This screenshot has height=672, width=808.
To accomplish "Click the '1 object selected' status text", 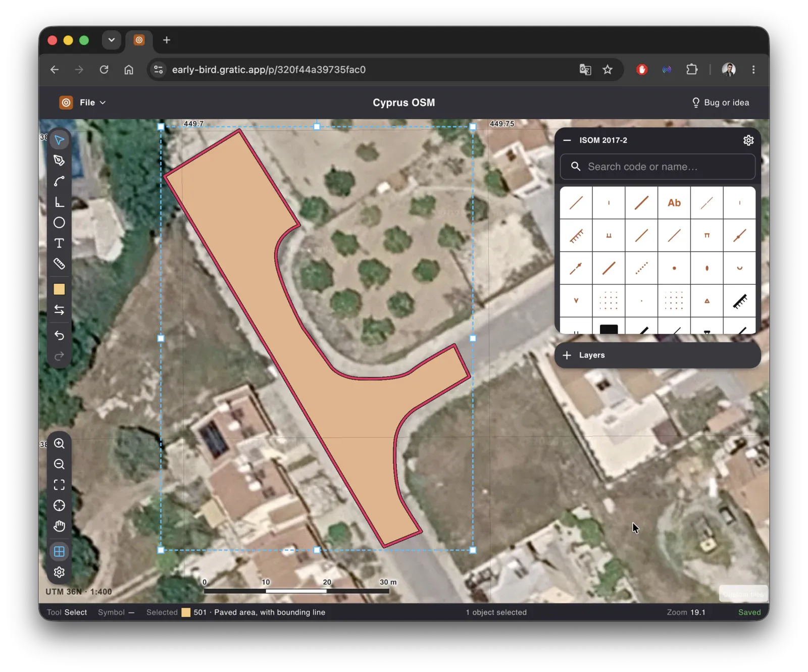I will point(496,612).
